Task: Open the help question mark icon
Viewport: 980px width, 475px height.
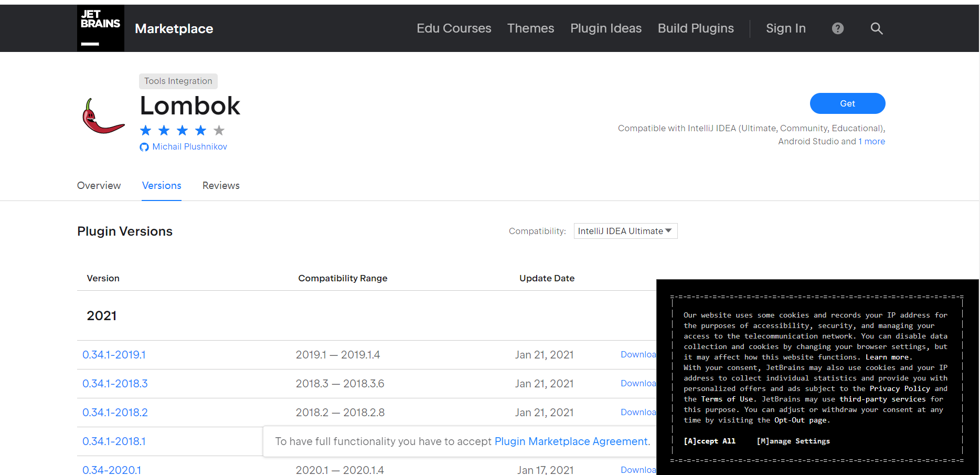Action: [x=838, y=28]
